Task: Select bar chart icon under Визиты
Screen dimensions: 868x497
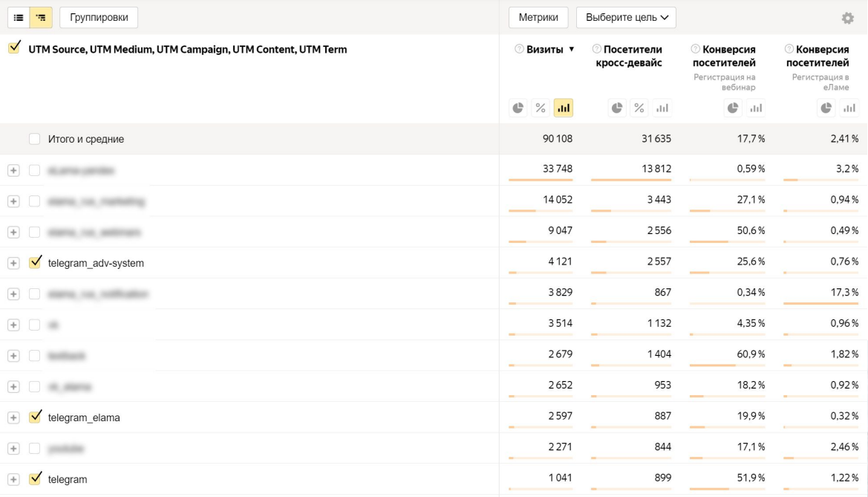Action: (564, 108)
